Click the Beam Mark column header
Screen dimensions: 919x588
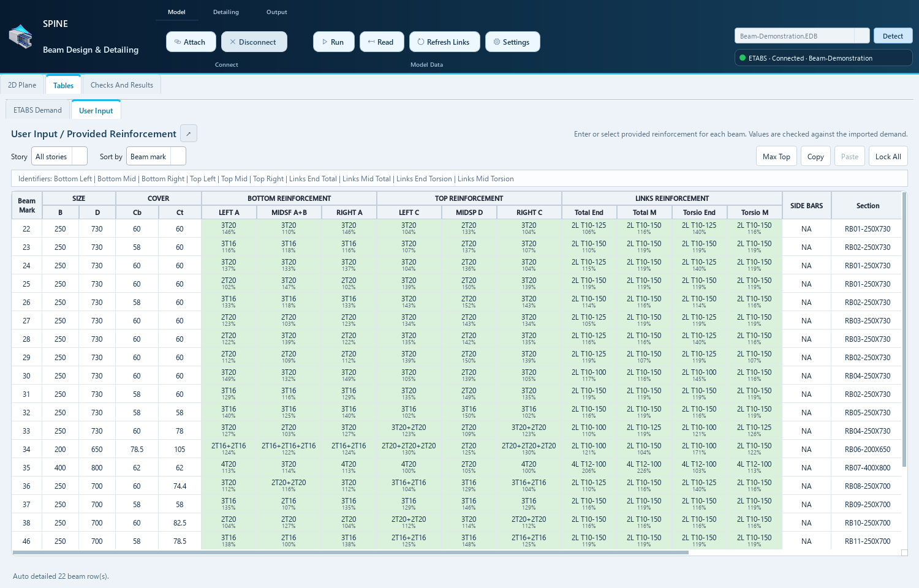[27, 205]
